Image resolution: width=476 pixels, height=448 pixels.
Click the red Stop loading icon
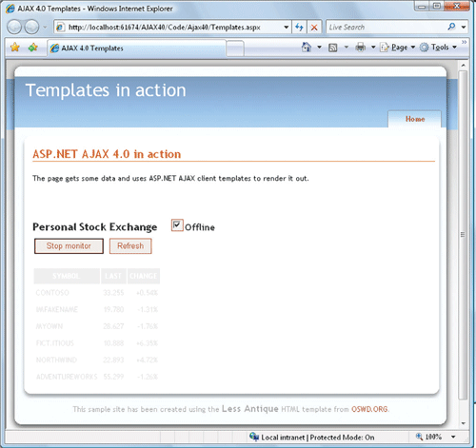point(314,28)
